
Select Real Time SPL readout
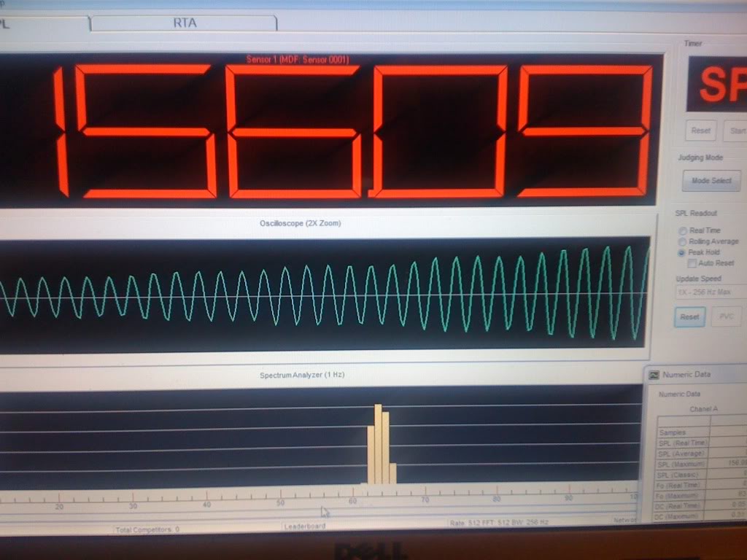pos(683,230)
